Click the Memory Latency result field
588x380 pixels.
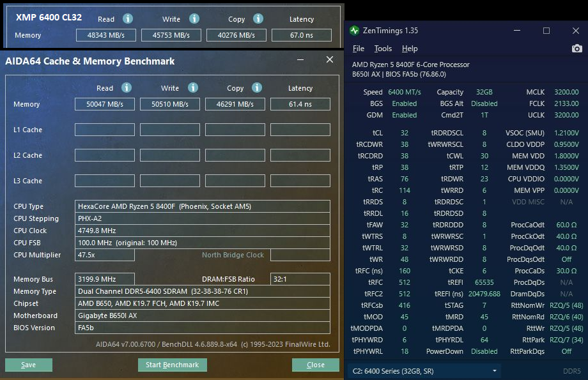click(x=300, y=104)
